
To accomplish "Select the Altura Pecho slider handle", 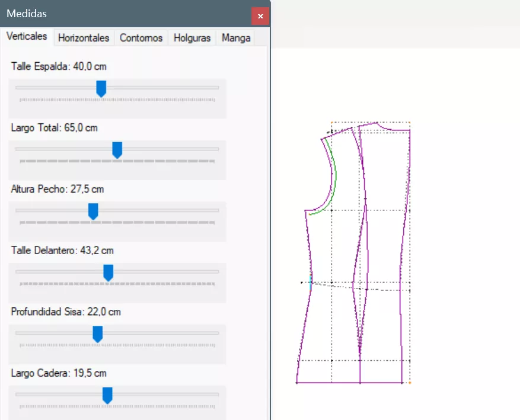I will click(x=93, y=211).
